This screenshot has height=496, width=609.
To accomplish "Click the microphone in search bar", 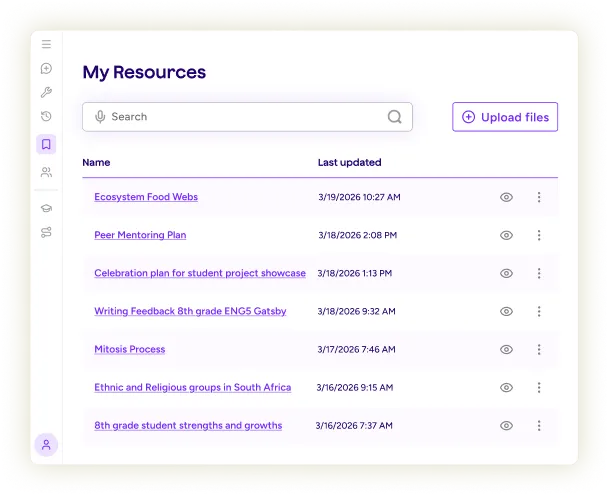I will [x=100, y=117].
